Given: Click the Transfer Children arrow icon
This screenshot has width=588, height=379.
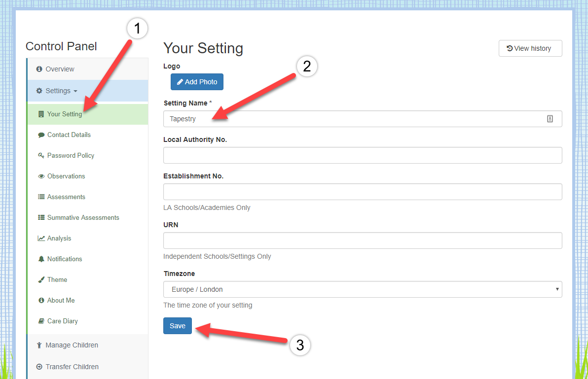Looking at the screenshot, I should click(x=39, y=367).
